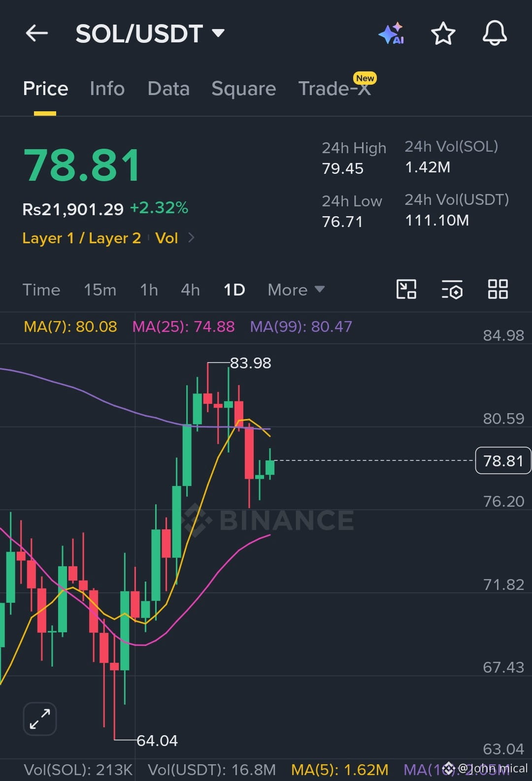Select the 1D timeframe
Image resolution: width=532 pixels, height=781 pixels.
click(234, 290)
